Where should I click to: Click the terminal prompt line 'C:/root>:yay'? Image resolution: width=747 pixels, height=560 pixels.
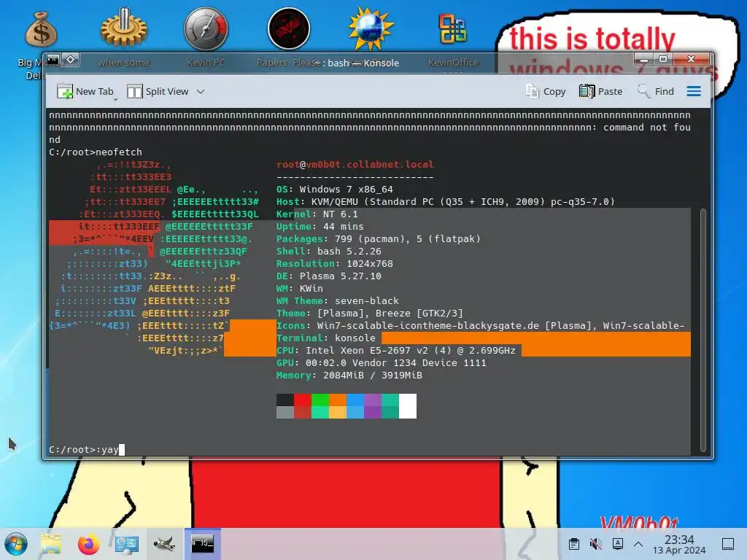coord(87,449)
